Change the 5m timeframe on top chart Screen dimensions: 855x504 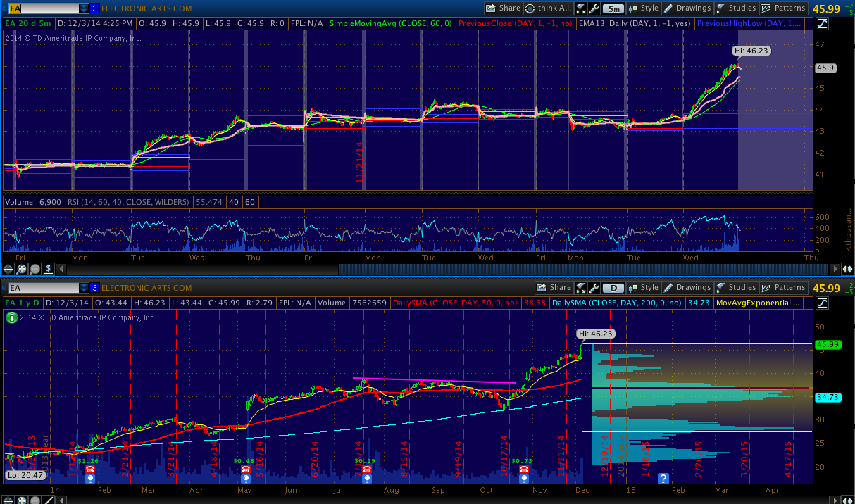point(613,8)
